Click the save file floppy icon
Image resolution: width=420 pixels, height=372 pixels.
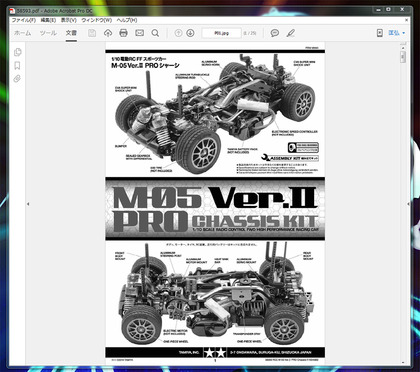[x=92, y=33]
